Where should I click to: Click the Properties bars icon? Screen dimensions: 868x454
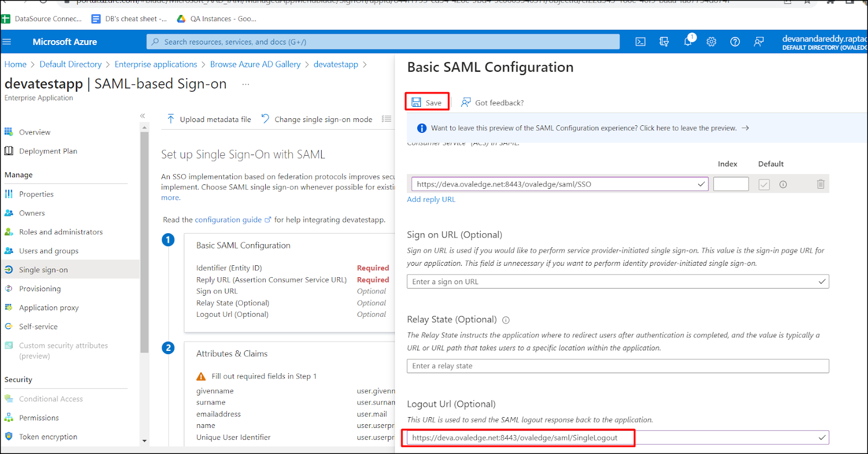click(x=9, y=194)
